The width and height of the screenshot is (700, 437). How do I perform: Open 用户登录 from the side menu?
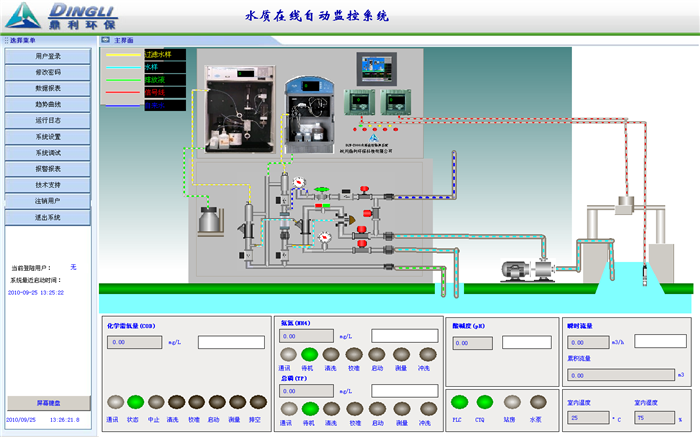click(x=49, y=57)
